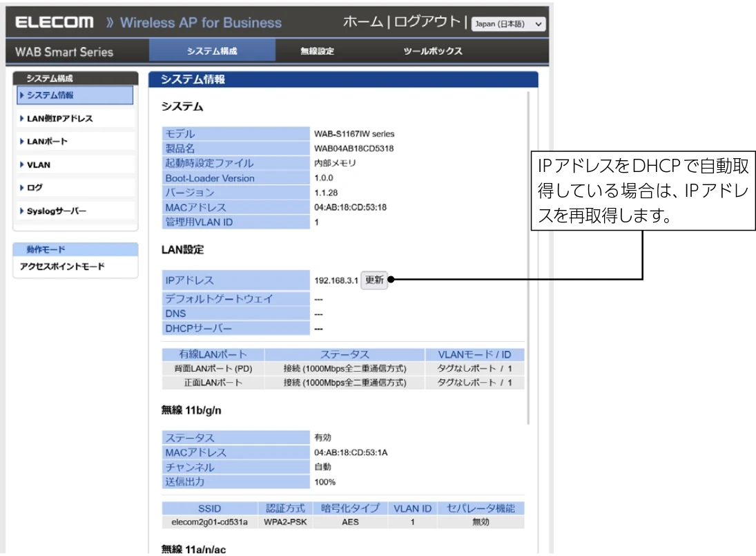
Task: Click the アクセスポイントモード text
Action: click(62, 266)
